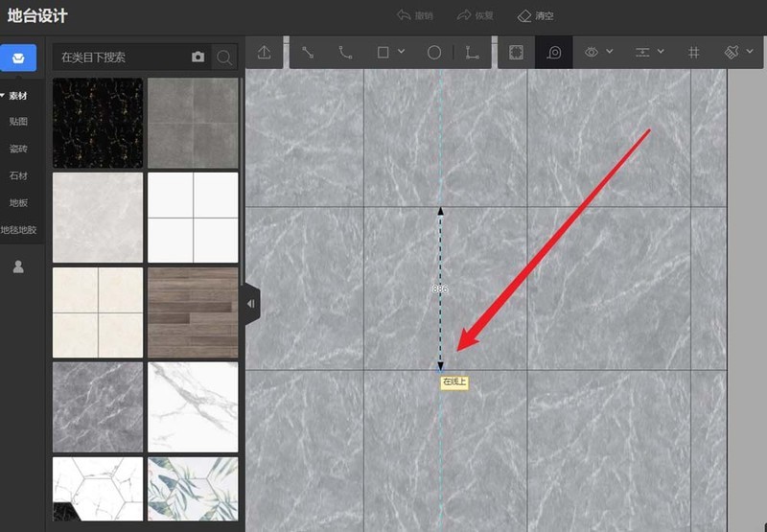Click the 地台设计 title text
This screenshot has height=532, width=767.
37,15
